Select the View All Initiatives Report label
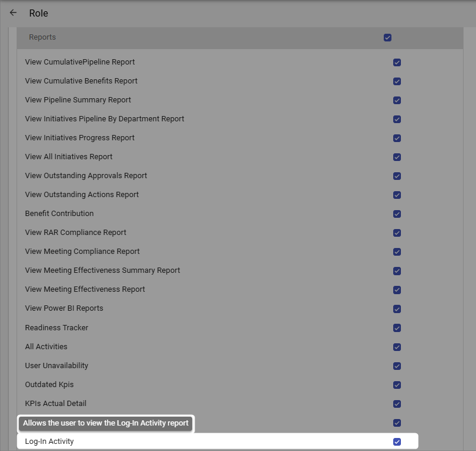 (x=69, y=156)
